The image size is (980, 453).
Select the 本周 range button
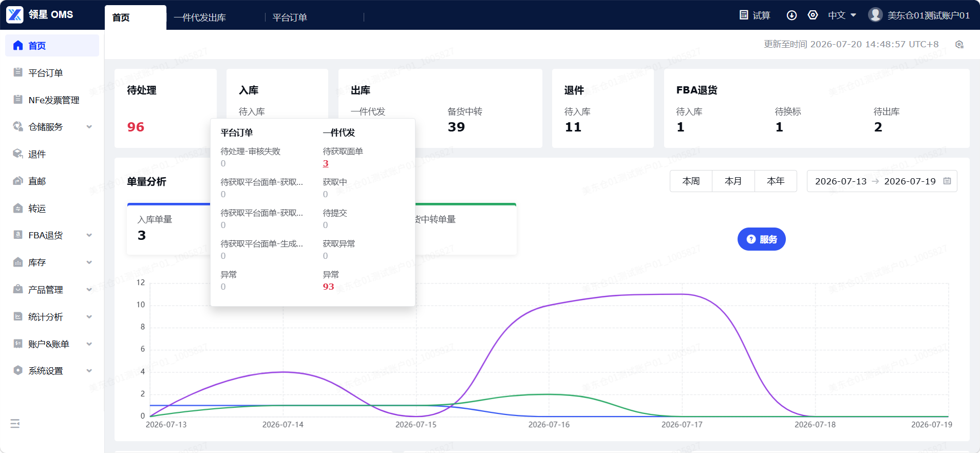[x=691, y=181]
